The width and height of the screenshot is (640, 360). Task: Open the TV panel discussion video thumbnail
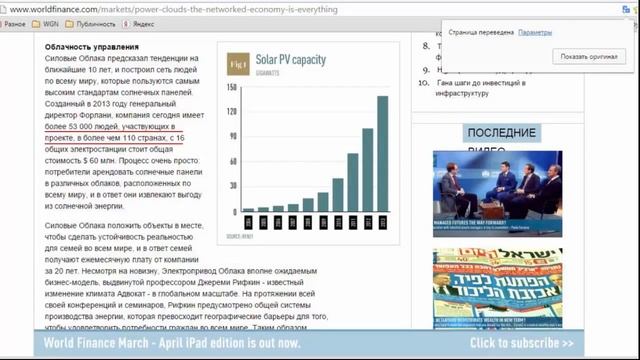click(x=498, y=194)
